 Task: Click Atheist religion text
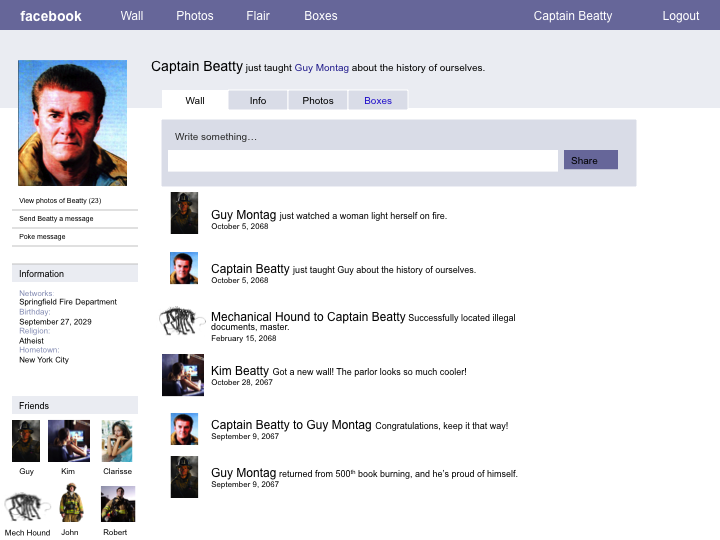(31, 341)
